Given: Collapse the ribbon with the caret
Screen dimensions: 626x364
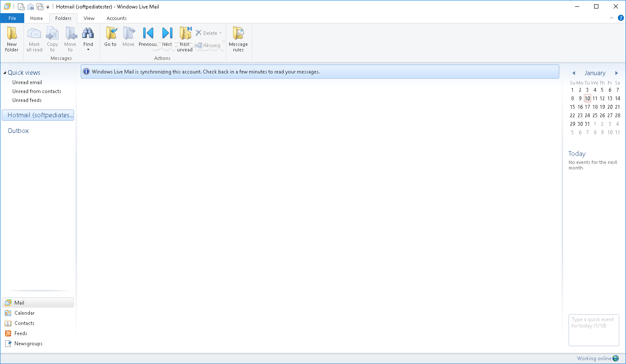Looking at the screenshot, I should pos(612,18).
